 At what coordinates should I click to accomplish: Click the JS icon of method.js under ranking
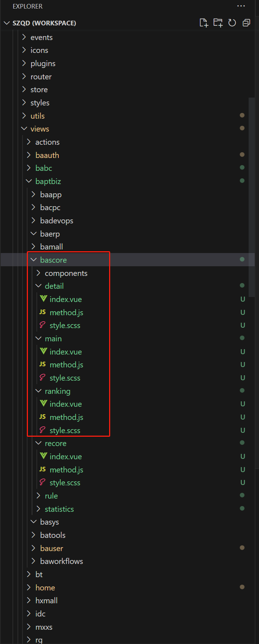tap(43, 417)
